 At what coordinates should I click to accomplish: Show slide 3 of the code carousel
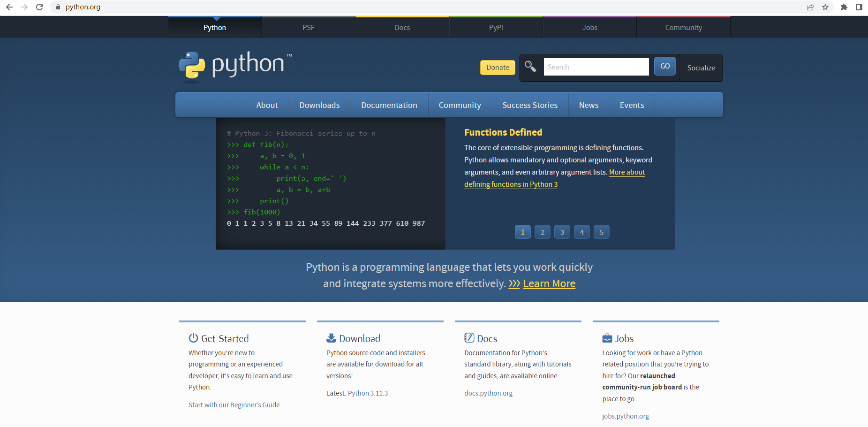click(x=562, y=232)
